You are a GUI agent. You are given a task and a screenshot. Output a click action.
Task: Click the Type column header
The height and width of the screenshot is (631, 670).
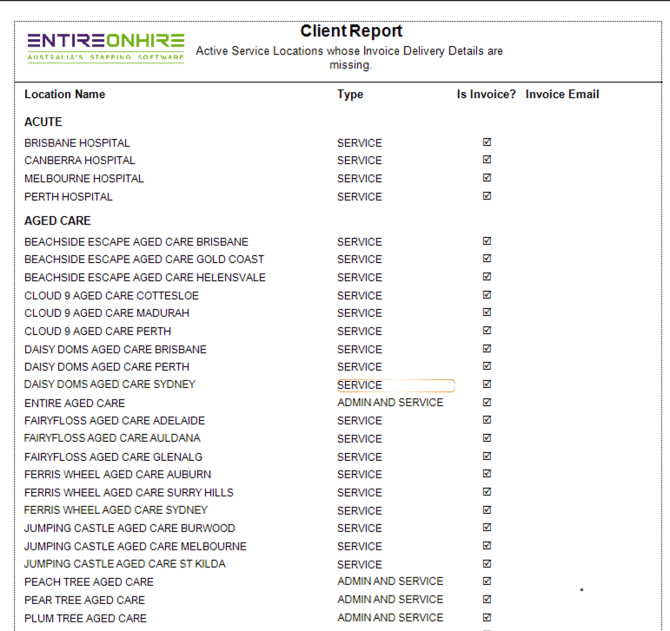click(x=350, y=95)
